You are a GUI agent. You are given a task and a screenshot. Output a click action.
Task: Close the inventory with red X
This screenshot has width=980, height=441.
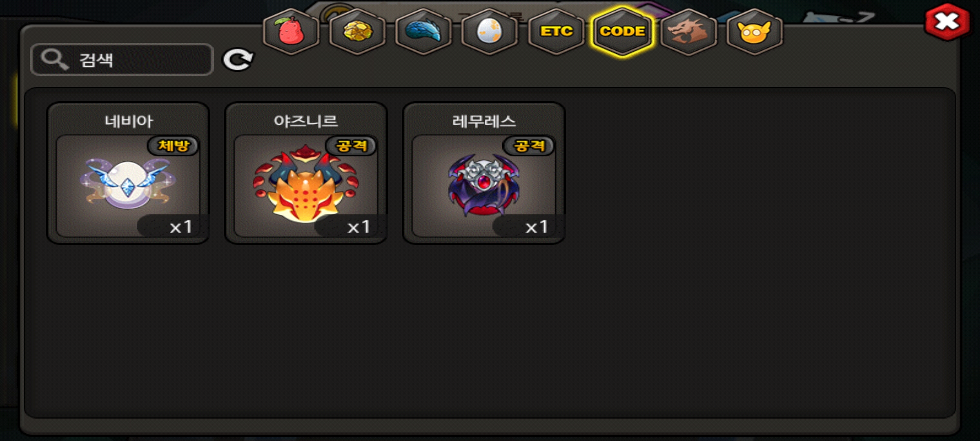pyautogui.click(x=947, y=22)
